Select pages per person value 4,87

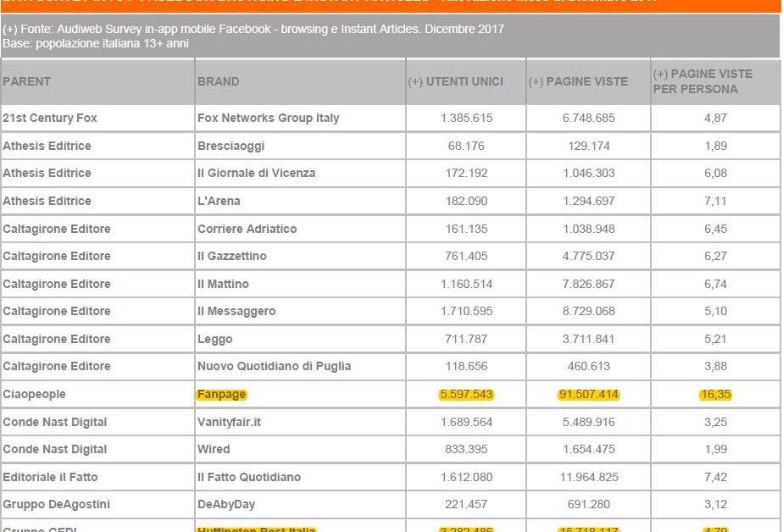[715, 118]
